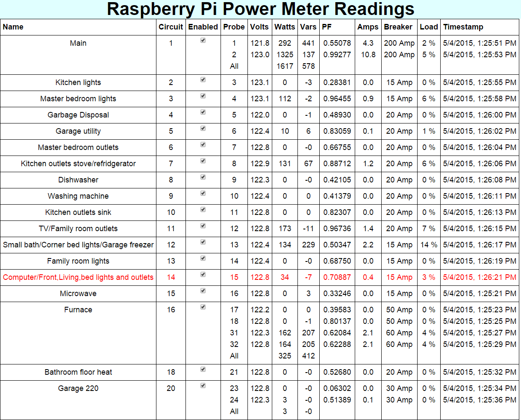521x420 pixels.
Task: Click the Furnace Vars total 412
Action: click(x=308, y=356)
